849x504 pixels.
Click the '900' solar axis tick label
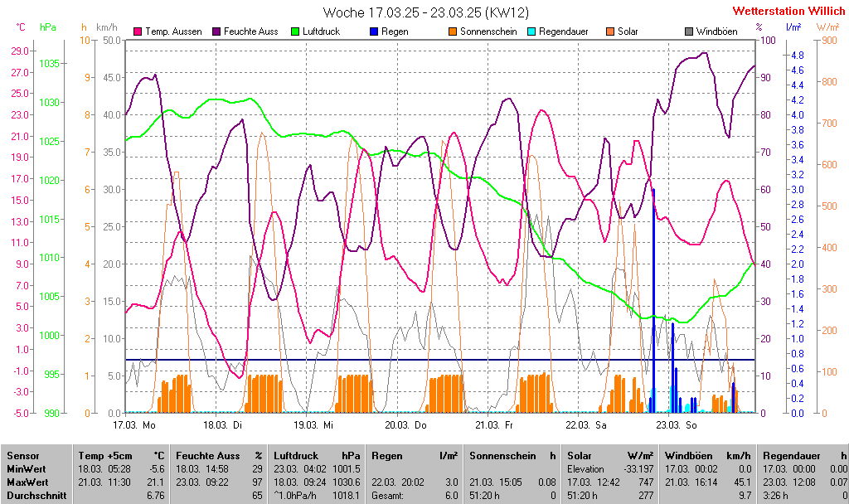[829, 41]
